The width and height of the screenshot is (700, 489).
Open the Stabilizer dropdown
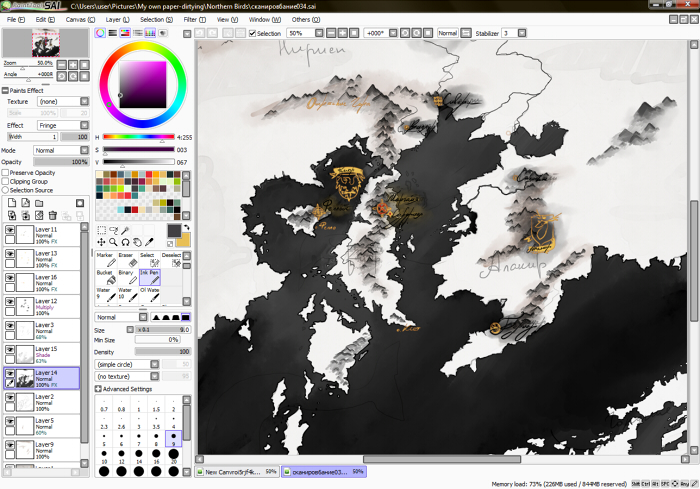tap(521, 33)
